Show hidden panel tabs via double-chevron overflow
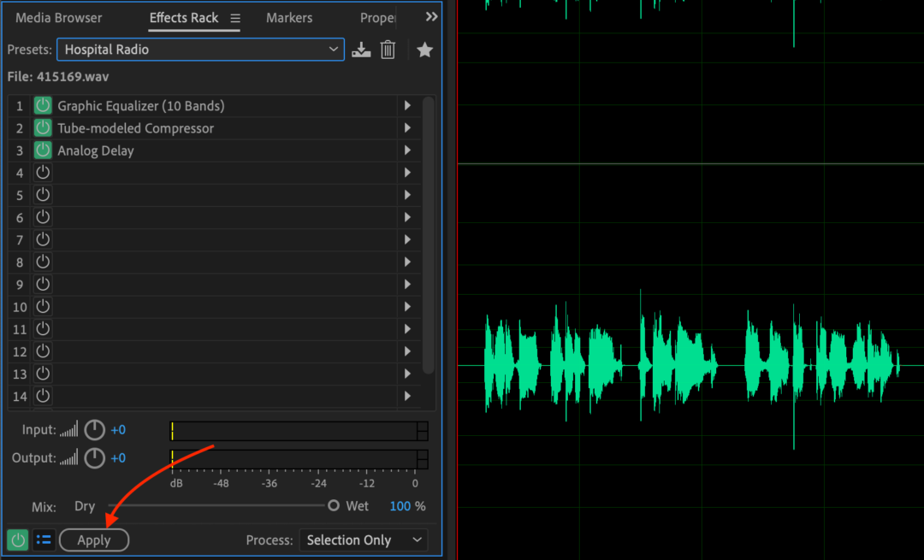The height and width of the screenshot is (560, 924). click(x=430, y=15)
